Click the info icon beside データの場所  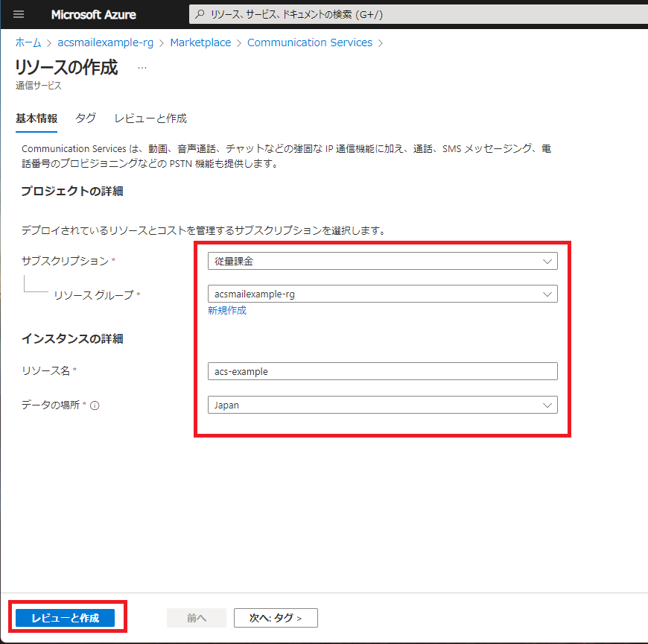tap(95, 405)
